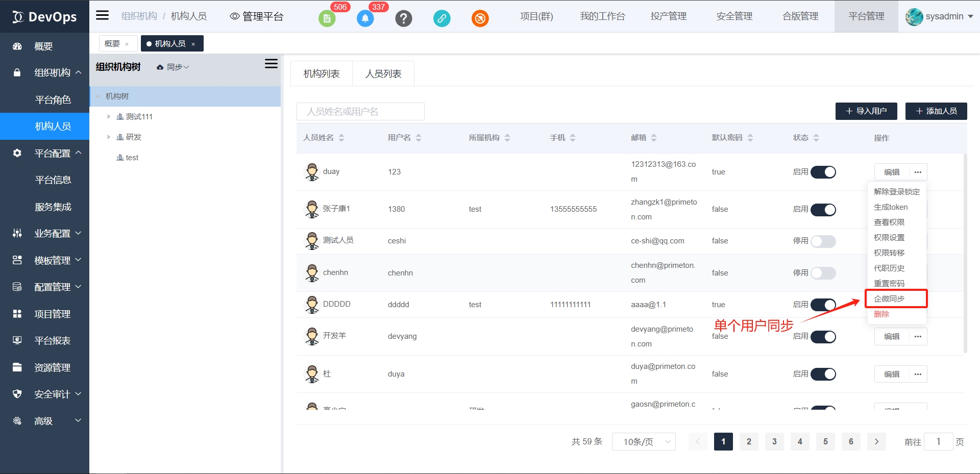Click the 导入用户 button
The image size is (980, 474).
(866, 111)
